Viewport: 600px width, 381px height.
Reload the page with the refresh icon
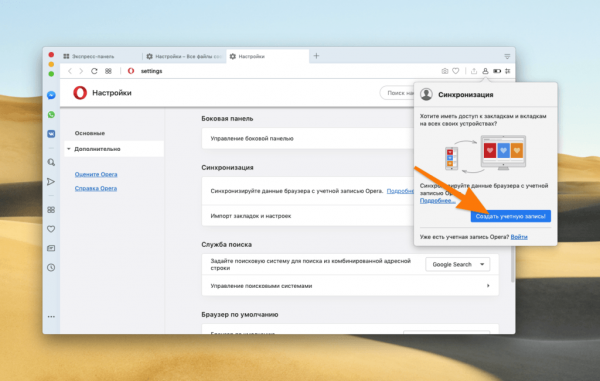tap(94, 71)
